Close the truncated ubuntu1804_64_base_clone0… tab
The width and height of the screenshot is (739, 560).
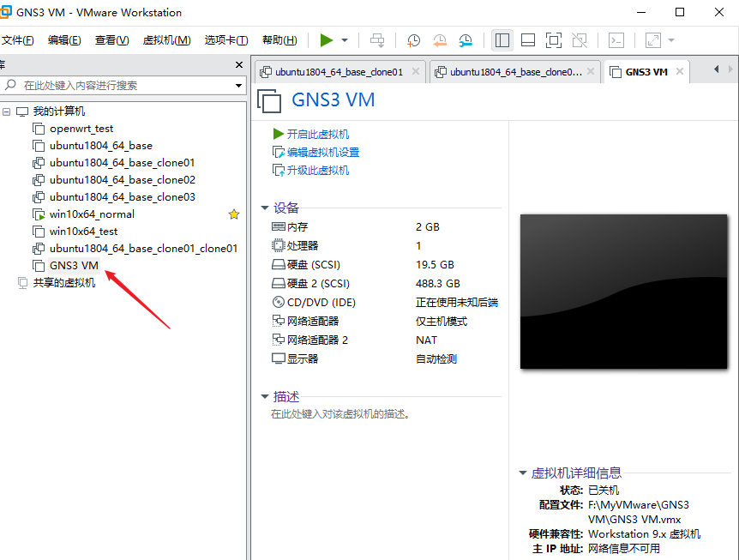click(x=590, y=71)
